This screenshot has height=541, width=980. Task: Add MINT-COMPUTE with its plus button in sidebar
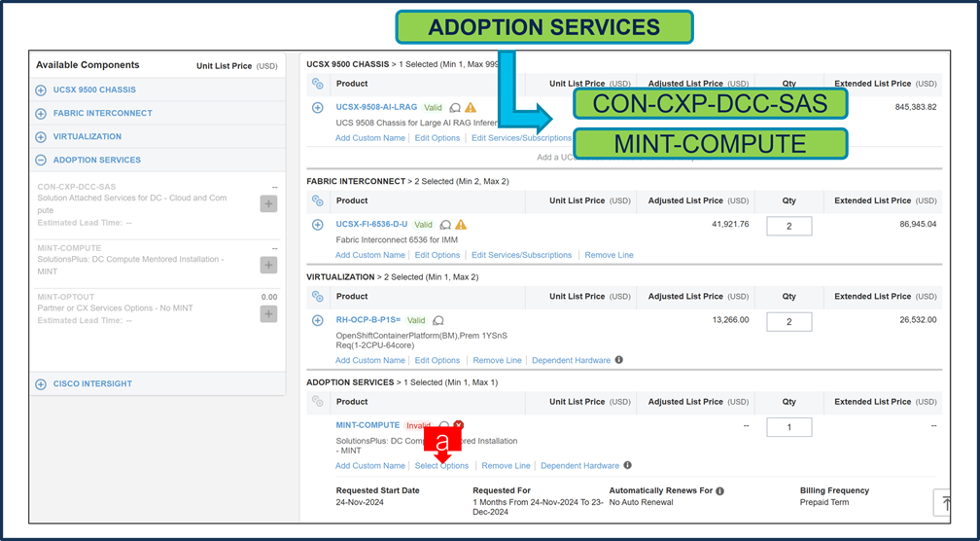(x=268, y=266)
